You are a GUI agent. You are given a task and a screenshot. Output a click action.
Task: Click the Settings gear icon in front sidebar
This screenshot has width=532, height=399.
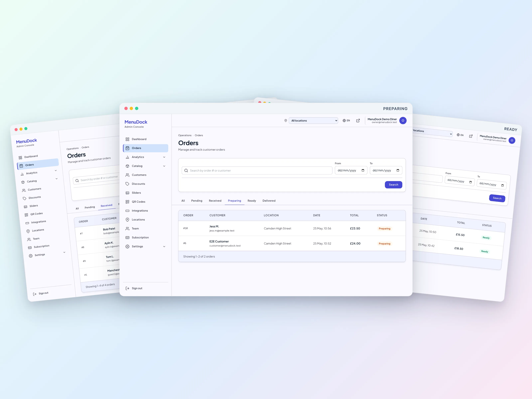click(x=128, y=246)
